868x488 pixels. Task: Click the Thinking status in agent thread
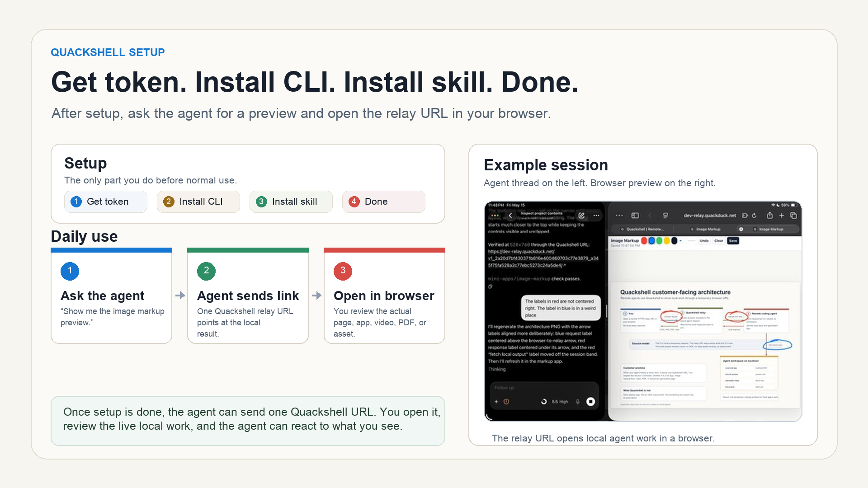(x=497, y=369)
